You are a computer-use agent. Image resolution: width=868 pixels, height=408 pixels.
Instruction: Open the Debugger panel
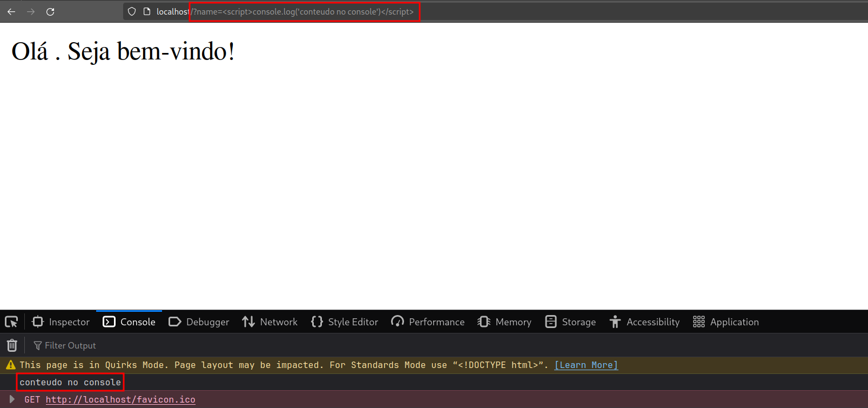[x=199, y=322]
